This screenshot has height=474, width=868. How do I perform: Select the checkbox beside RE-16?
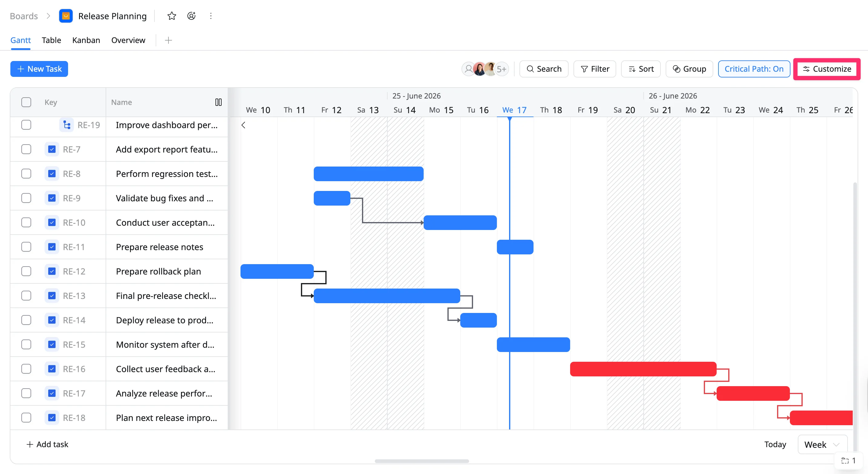(26, 369)
